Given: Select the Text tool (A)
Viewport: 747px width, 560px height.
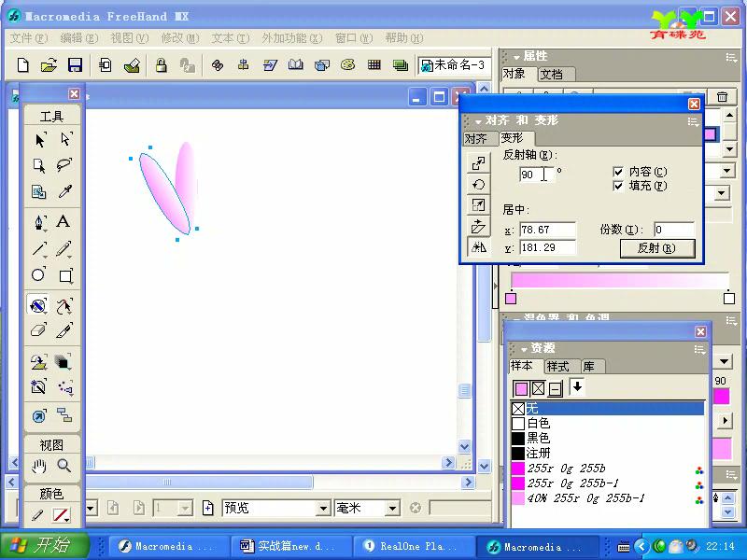Looking at the screenshot, I should pyautogui.click(x=63, y=222).
